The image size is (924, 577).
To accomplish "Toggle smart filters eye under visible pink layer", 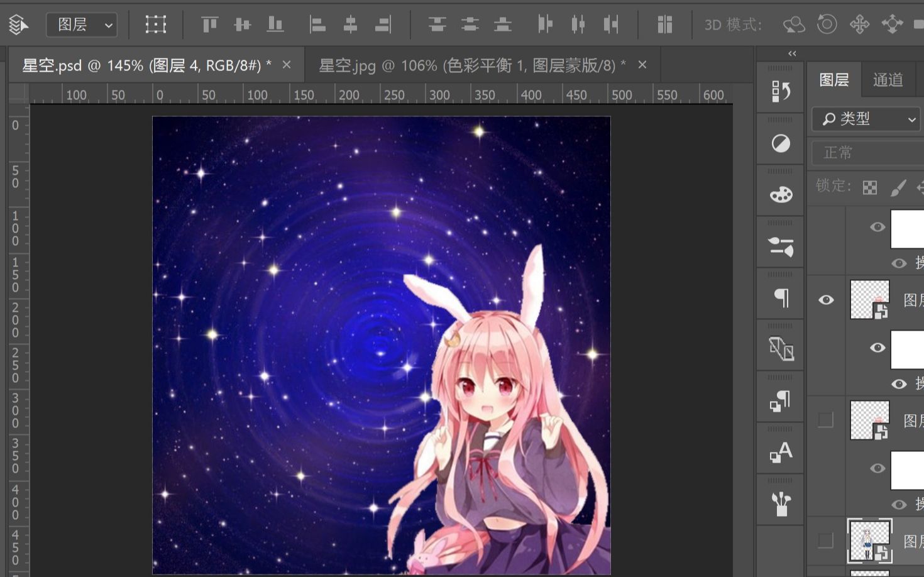I will tap(877, 348).
